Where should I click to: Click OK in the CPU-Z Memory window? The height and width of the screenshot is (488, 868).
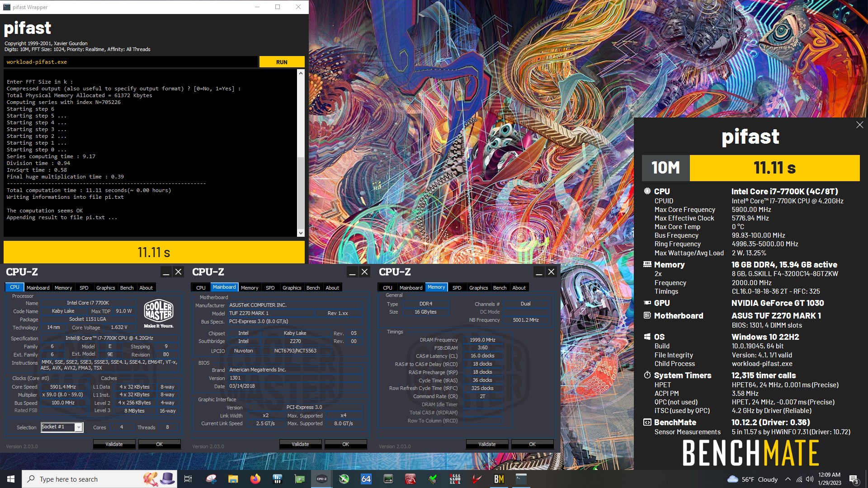point(532,444)
